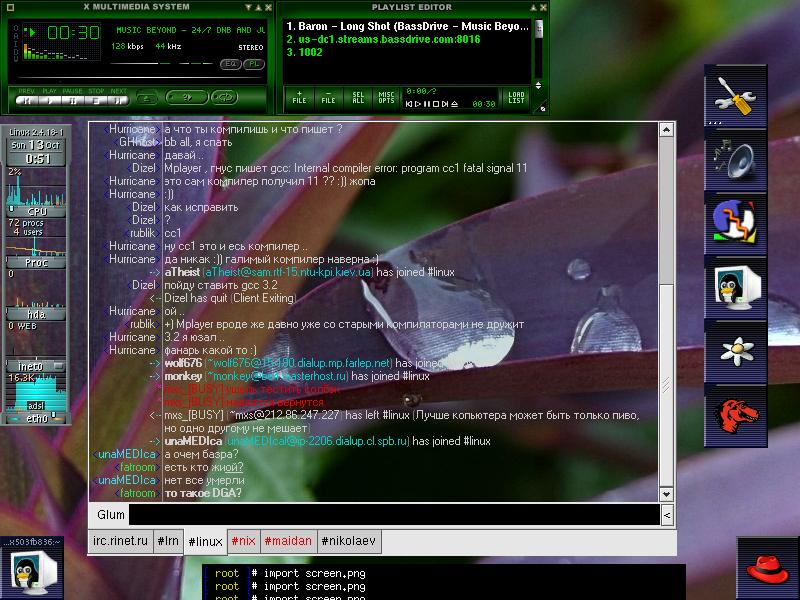
Task: Toggle the EQ equalizer window button
Action: tap(230, 64)
